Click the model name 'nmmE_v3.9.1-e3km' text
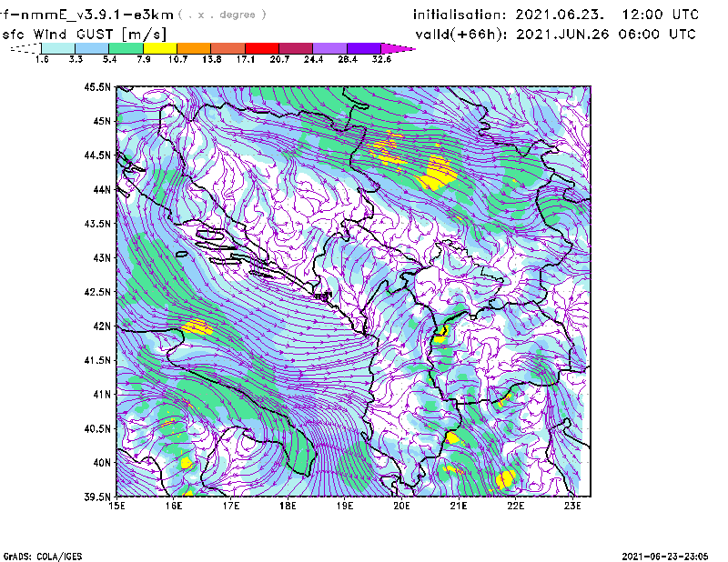 tap(97, 15)
